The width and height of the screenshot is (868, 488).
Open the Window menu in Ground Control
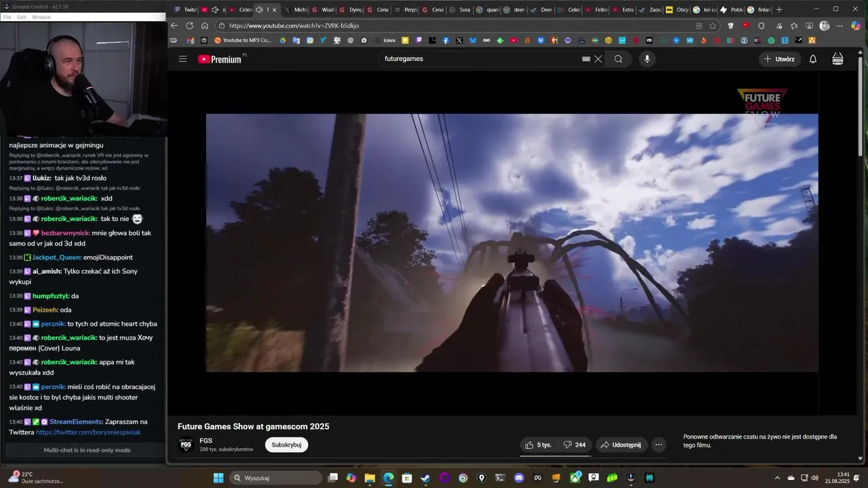(x=41, y=17)
